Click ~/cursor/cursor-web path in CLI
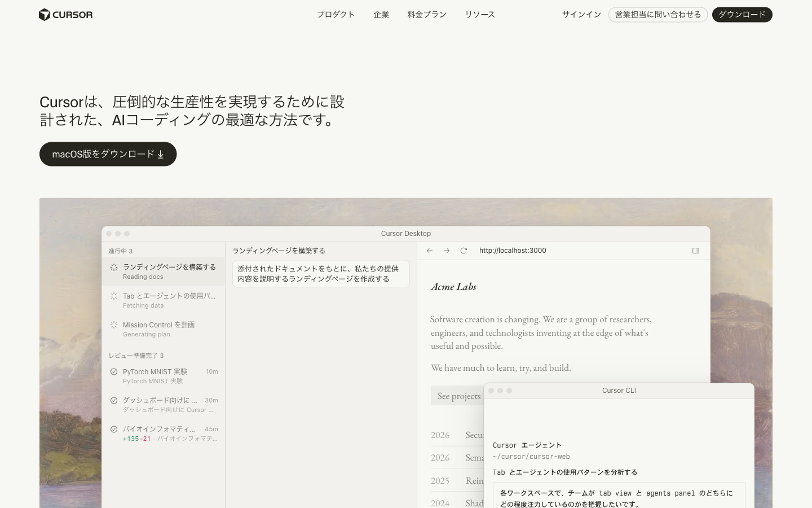The width and height of the screenshot is (812, 508). [531, 457]
